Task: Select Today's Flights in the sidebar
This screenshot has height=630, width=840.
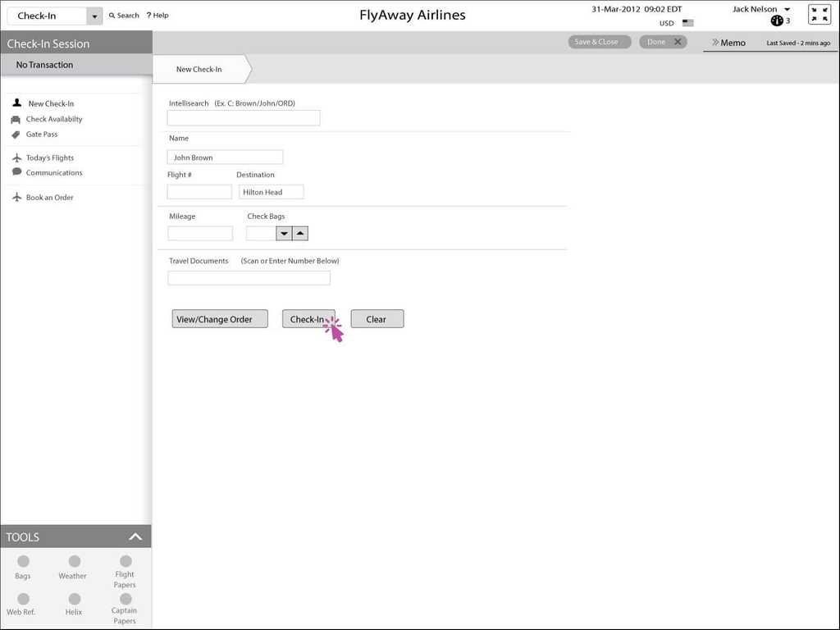Action: click(x=49, y=157)
